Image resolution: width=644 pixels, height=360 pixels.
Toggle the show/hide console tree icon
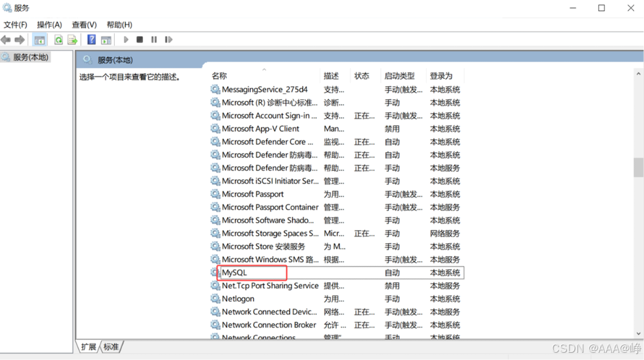pyautogui.click(x=40, y=40)
